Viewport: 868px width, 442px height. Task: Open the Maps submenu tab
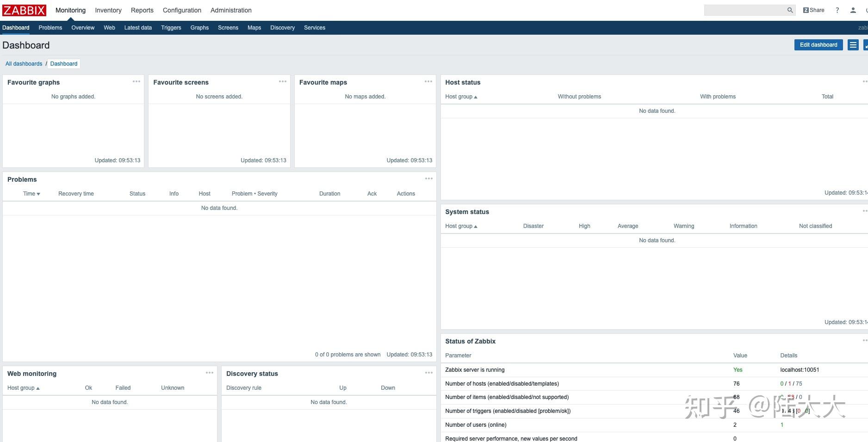(x=254, y=28)
